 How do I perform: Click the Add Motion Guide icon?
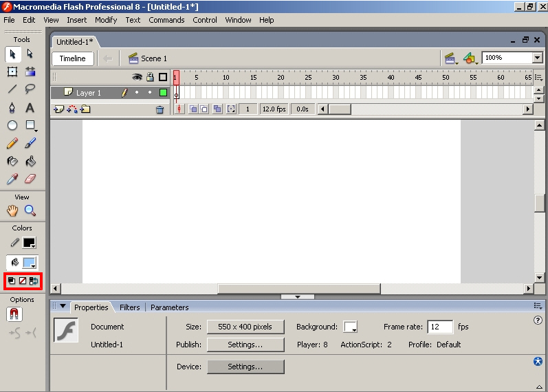(x=72, y=109)
